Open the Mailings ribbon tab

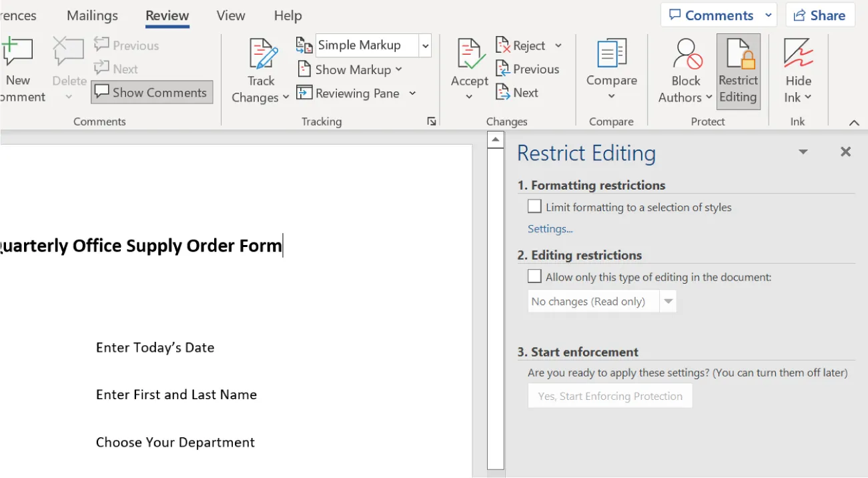click(x=92, y=15)
